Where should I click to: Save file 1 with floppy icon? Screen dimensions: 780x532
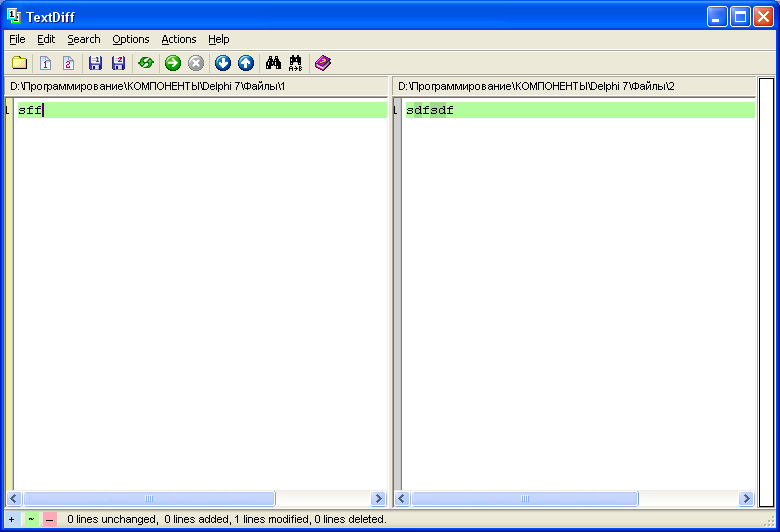pos(95,63)
